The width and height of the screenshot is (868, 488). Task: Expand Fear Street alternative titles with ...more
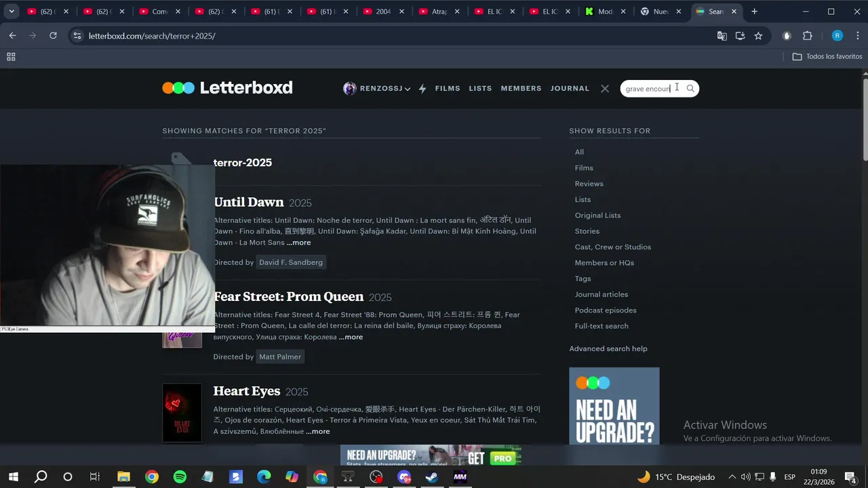351,337
